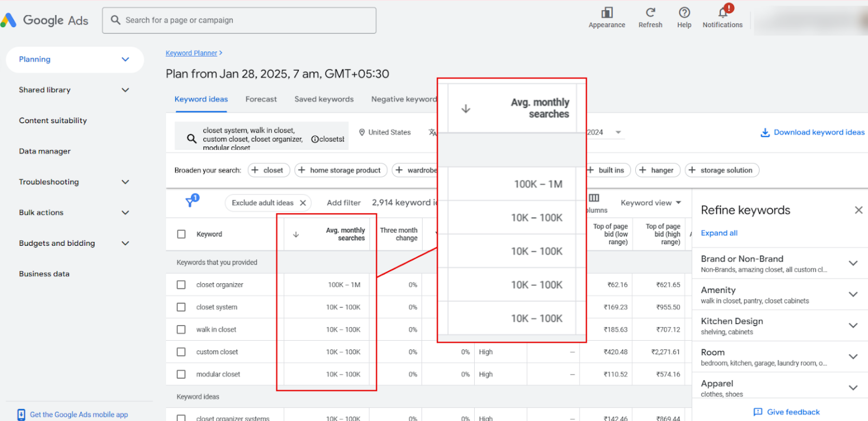Sort by Avg. monthly searches arrow
Viewport: 868px width, 421px height.
point(296,235)
